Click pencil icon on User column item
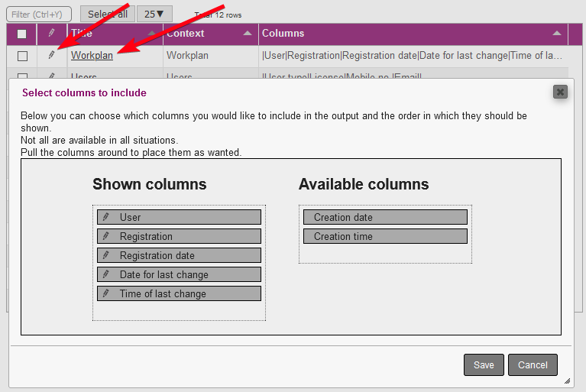The width and height of the screenshot is (586, 392). click(106, 218)
